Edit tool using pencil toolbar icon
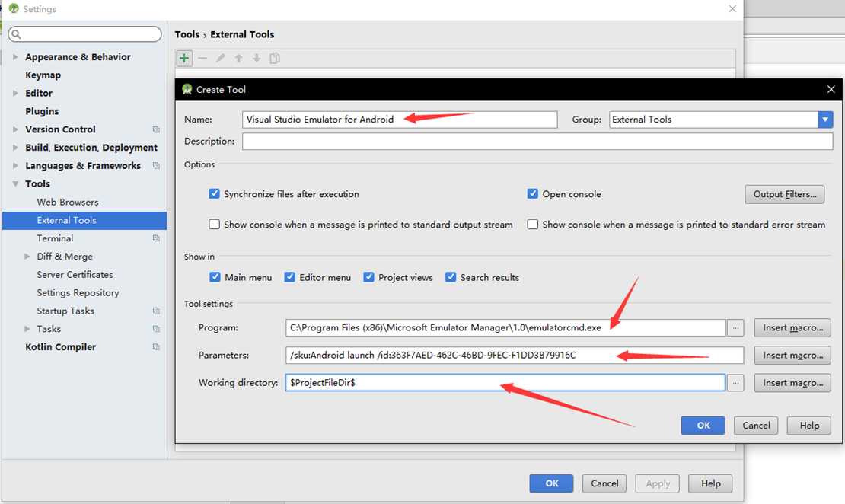 pos(221,58)
